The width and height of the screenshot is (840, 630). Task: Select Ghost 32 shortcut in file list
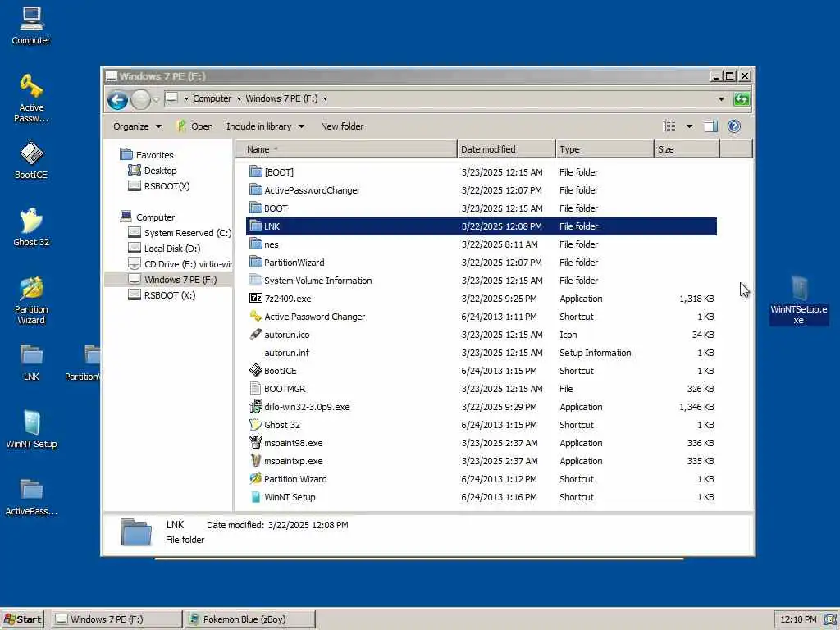pos(274,425)
